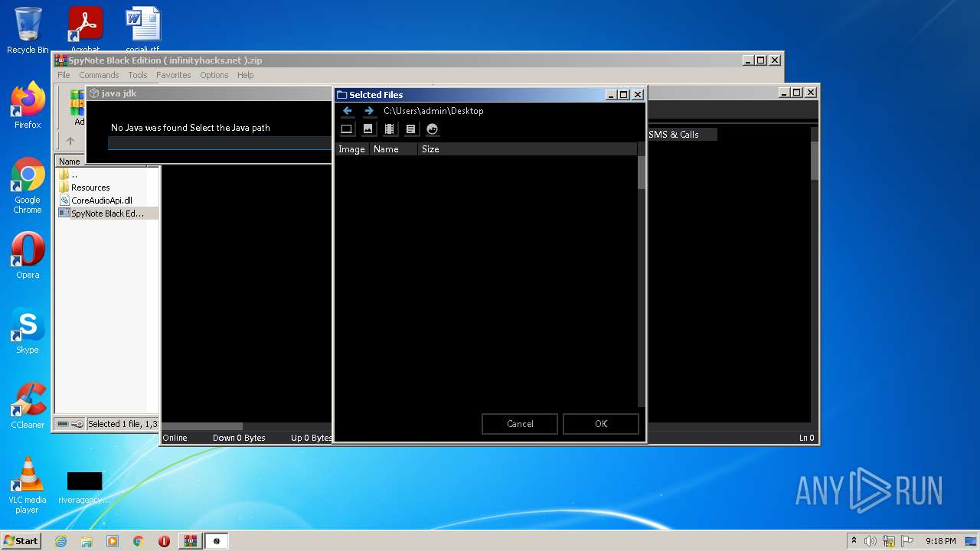
Task: Click the SpyNote horizontal scrollbar
Action: pyautogui.click(x=203, y=426)
